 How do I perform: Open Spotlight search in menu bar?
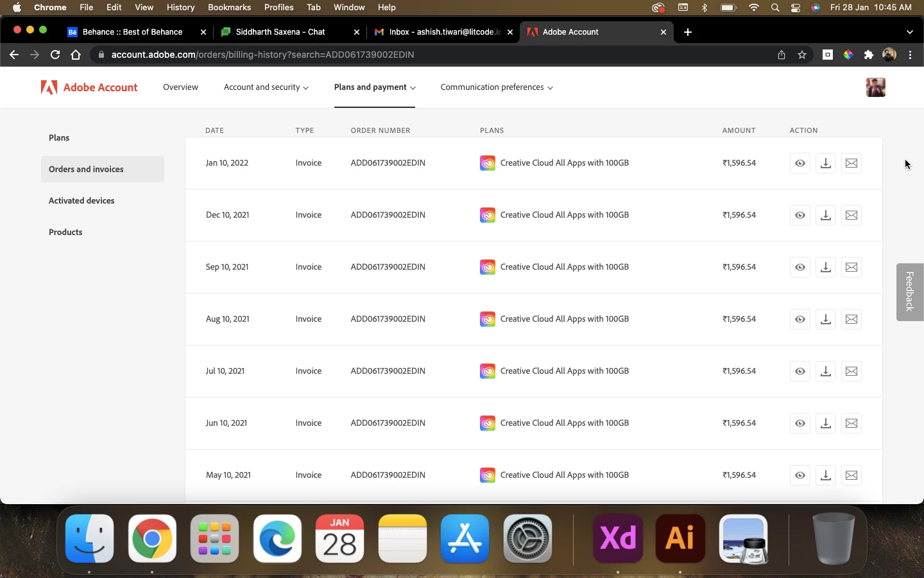(x=775, y=8)
